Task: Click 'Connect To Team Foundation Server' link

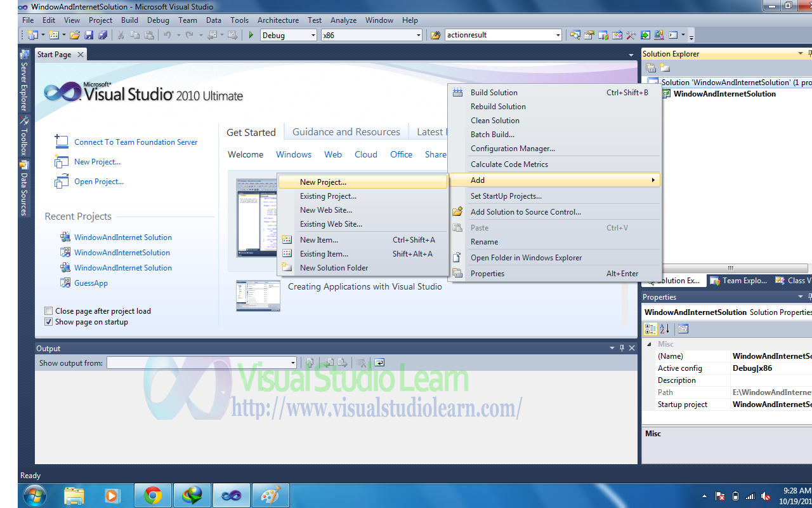Action: [x=136, y=142]
